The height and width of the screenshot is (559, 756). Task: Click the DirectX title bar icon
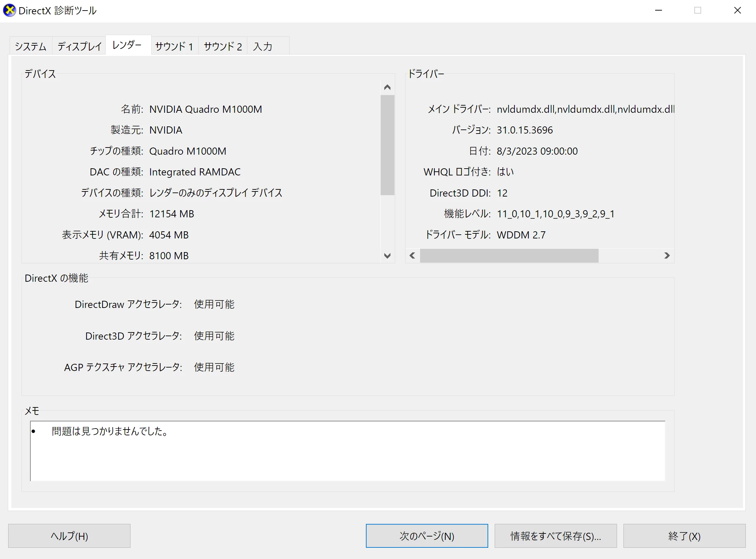[x=9, y=10]
